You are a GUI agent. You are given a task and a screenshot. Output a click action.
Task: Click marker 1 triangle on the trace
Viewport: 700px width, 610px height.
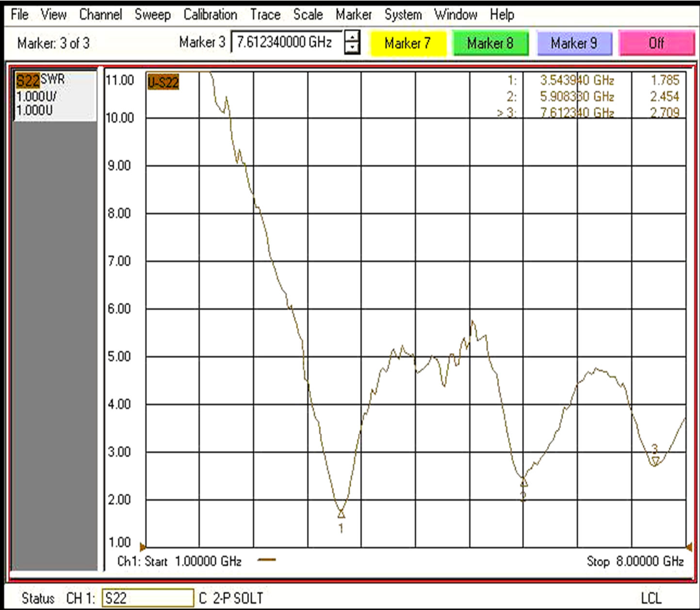click(x=341, y=514)
